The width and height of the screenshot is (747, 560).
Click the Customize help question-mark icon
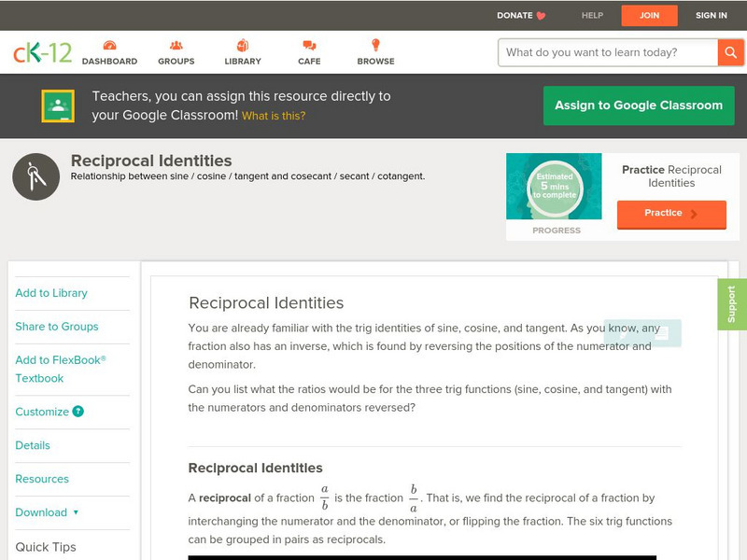point(78,412)
